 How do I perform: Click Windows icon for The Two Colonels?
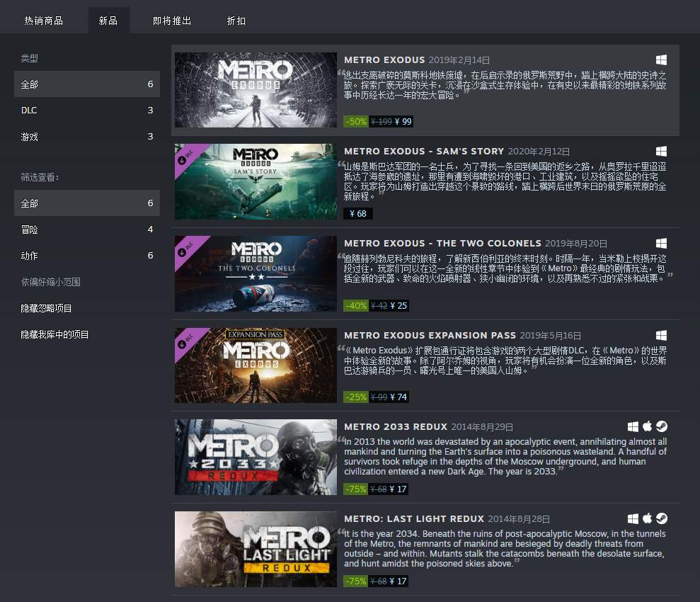coord(661,244)
